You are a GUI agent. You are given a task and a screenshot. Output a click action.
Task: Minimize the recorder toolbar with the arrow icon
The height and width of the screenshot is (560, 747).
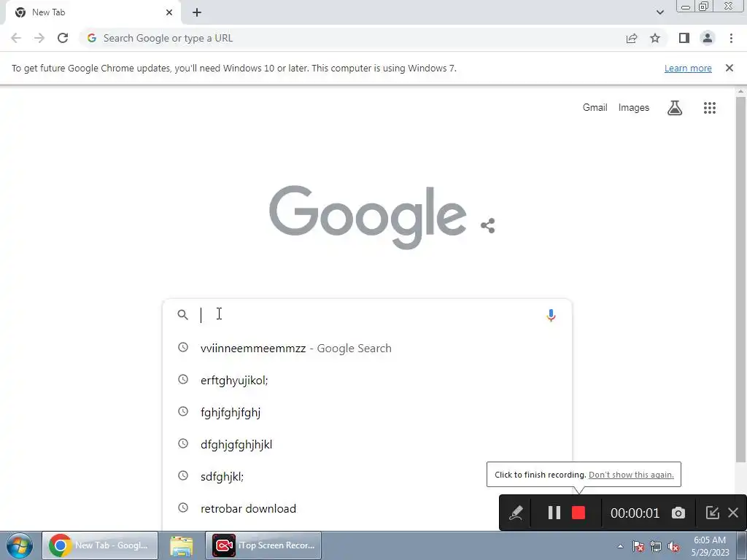[712, 513]
